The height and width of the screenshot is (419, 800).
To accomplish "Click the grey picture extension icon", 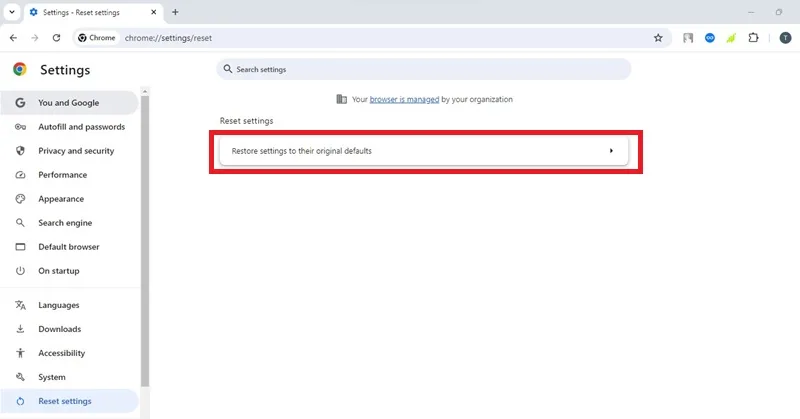I will click(x=688, y=38).
